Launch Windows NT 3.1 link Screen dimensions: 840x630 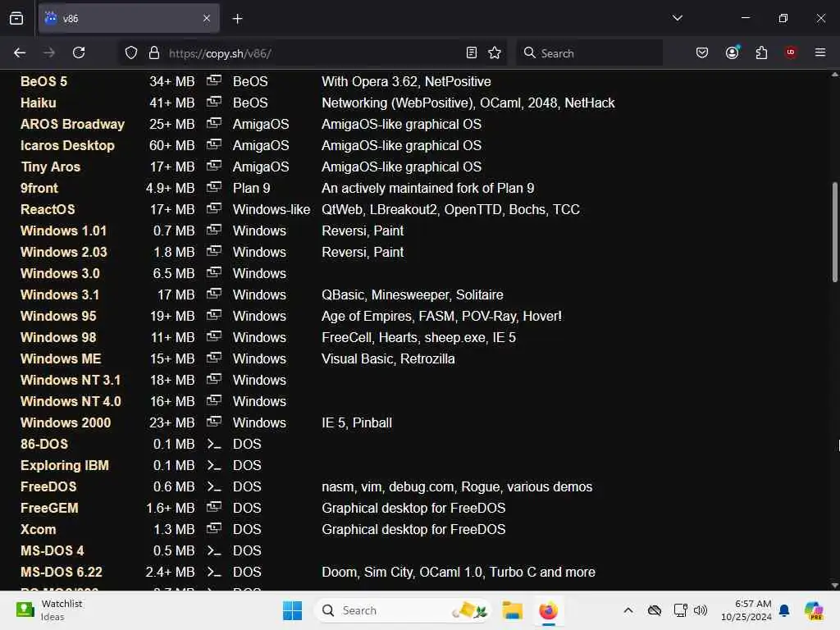71,381
